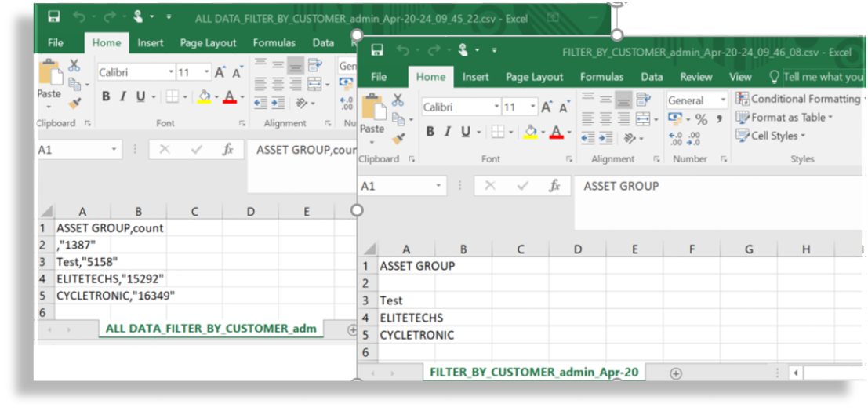This screenshot has width=868, height=411.
Task: Select FILTER_BY_CUSTOMER_admin_Apr-20 sheet tab
Action: pyautogui.click(x=534, y=373)
